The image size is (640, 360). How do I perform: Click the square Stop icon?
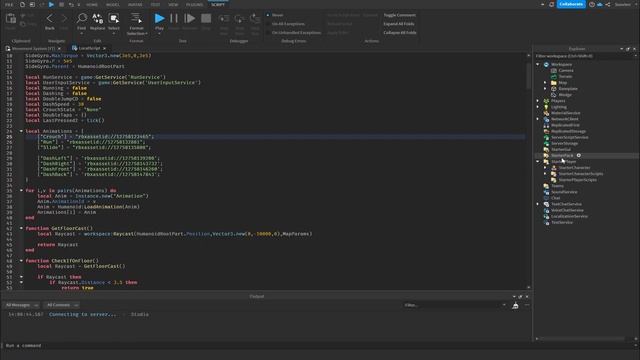tap(206, 18)
